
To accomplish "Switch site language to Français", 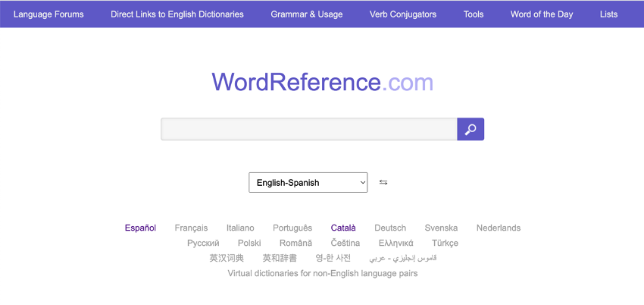I will tap(191, 228).
